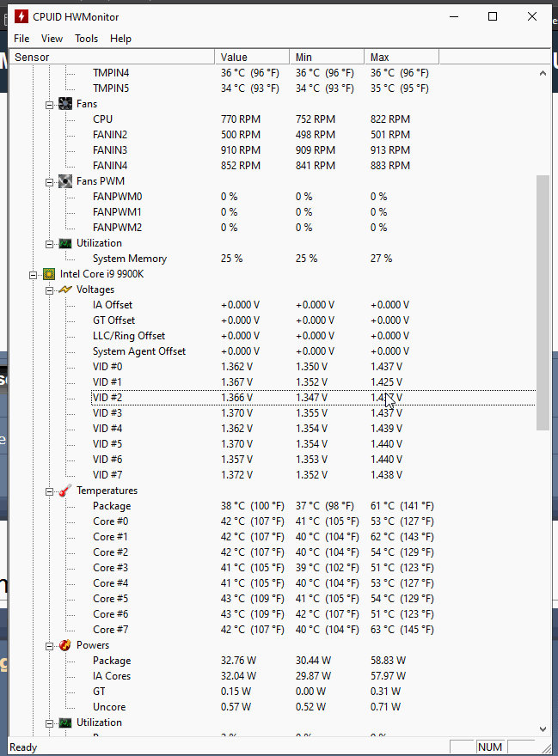Click the NUM indicator in status bar
The height and width of the screenshot is (756, 558).
click(x=490, y=747)
